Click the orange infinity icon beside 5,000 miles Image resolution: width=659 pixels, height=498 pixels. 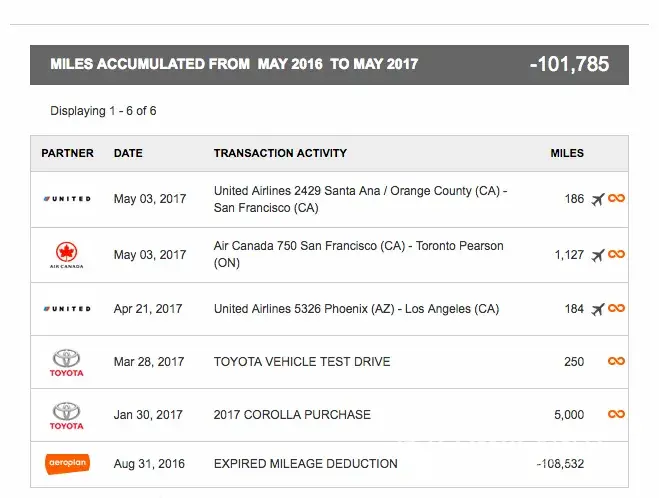click(616, 414)
